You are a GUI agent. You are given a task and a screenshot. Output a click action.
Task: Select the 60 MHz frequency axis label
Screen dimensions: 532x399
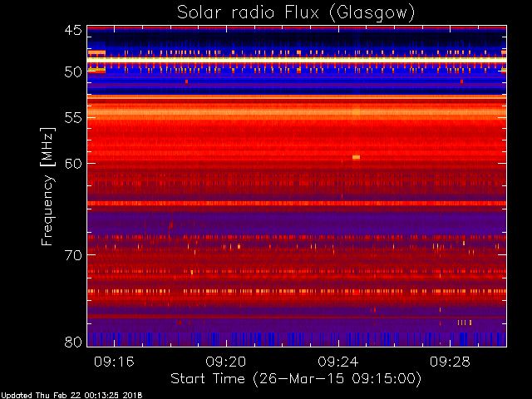(x=73, y=163)
